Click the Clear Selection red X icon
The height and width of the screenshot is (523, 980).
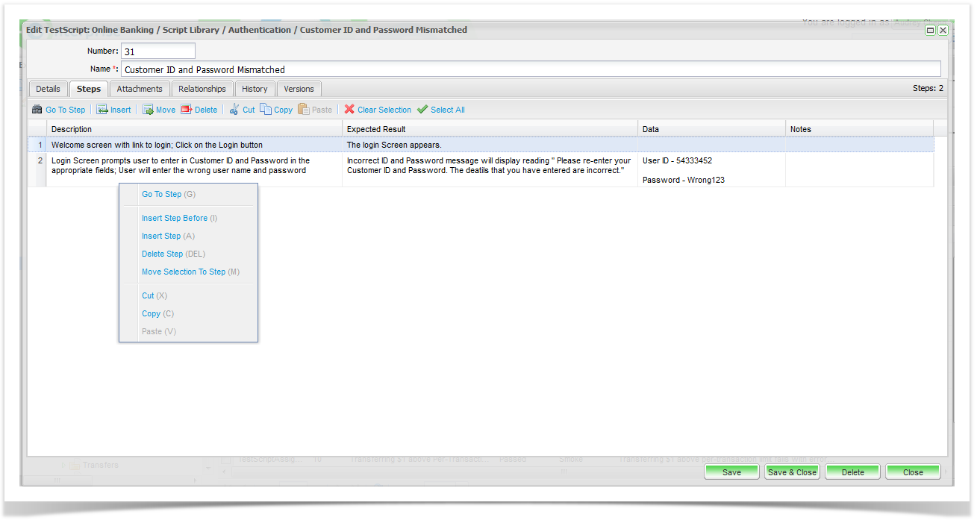click(x=349, y=110)
